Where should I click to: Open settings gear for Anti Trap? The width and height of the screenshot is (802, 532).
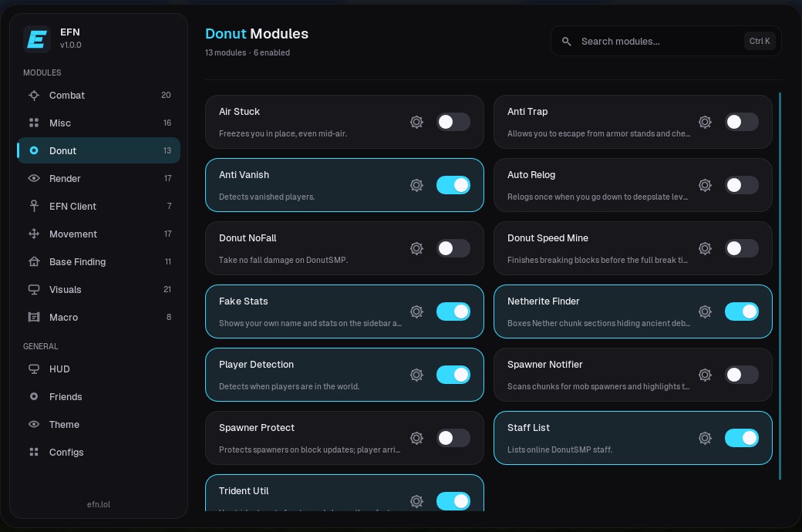(x=706, y=122)
